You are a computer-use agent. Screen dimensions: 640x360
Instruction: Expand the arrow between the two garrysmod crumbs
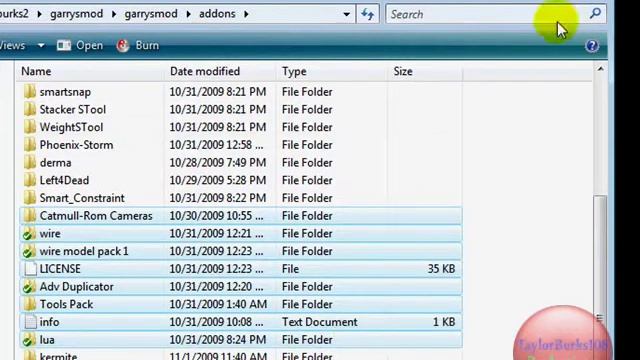[x=114, y=14]
